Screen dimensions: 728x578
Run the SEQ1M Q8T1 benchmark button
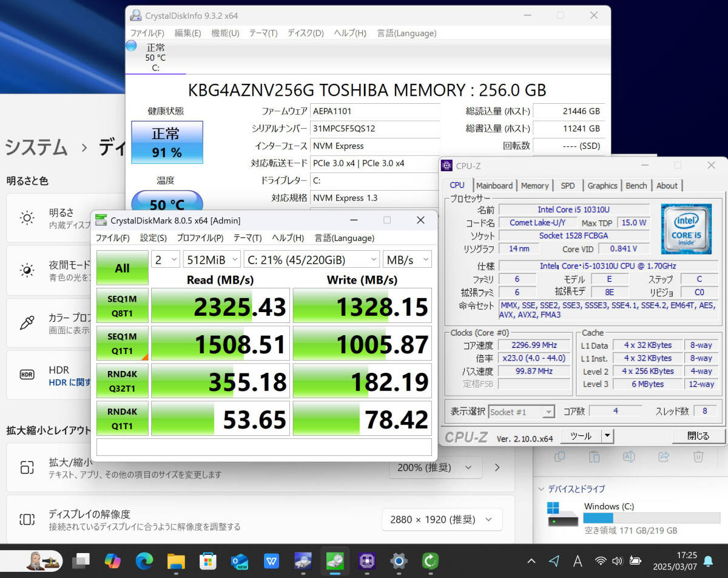122,305
